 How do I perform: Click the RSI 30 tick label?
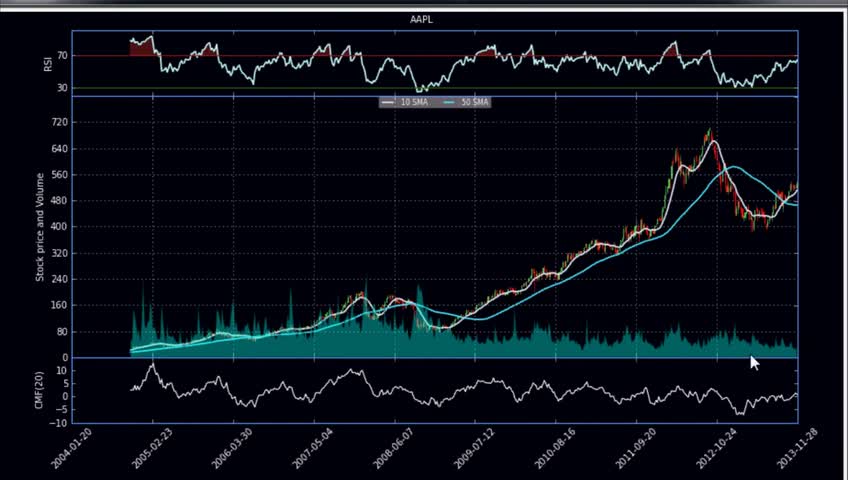pos(62,88)
